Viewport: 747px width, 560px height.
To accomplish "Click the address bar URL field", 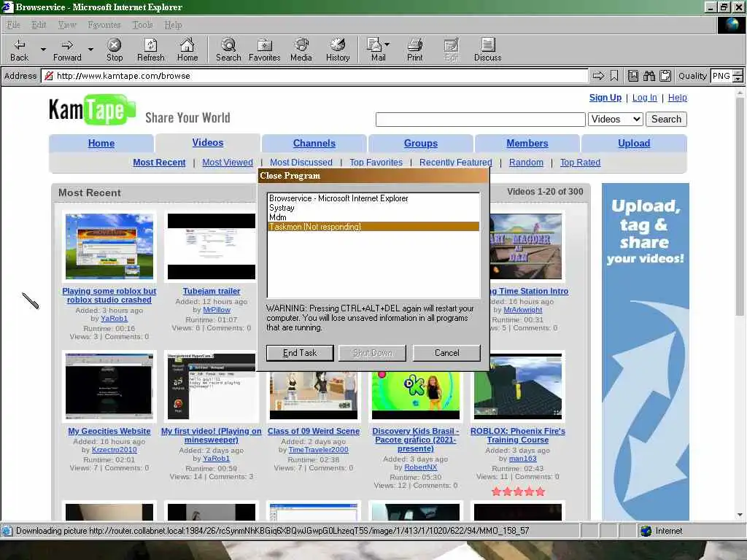I will [314, 76].
